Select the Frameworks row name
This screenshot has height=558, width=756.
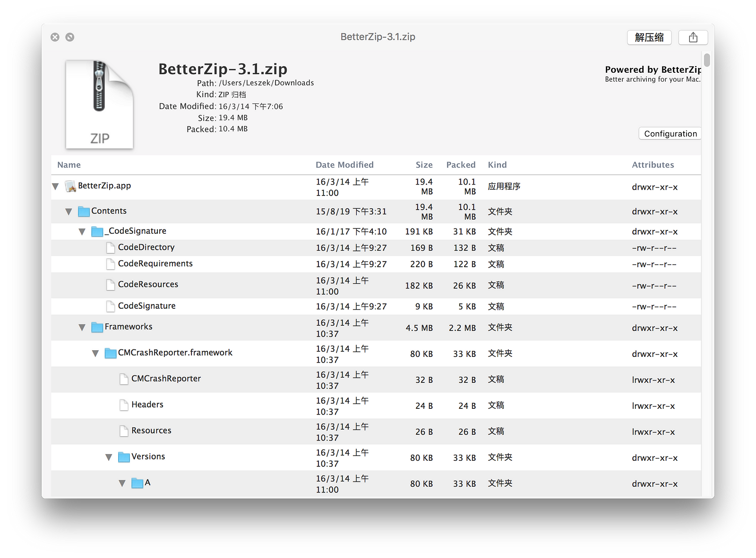click(129, 327)
